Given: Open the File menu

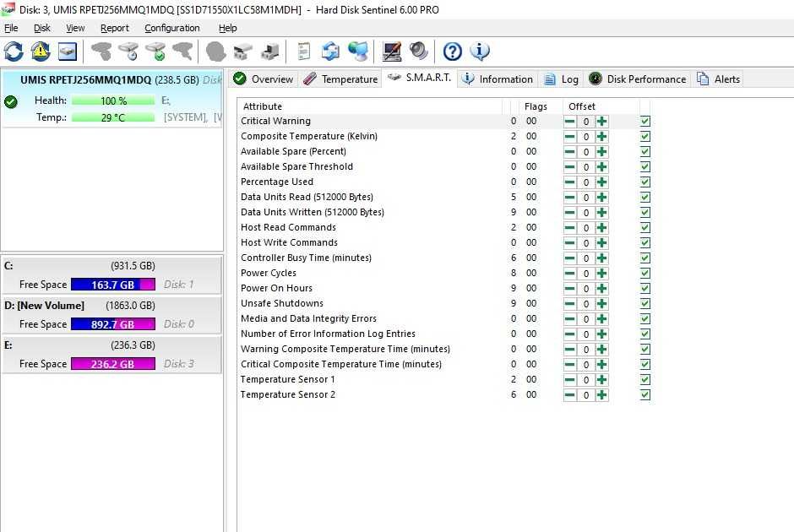Looking at the screenshot, I should 11,29.
